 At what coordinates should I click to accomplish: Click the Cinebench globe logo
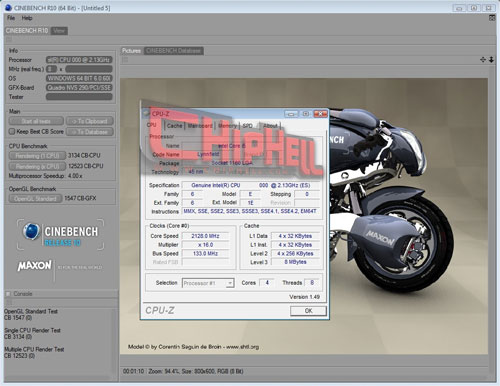click(x=31, y=231)
